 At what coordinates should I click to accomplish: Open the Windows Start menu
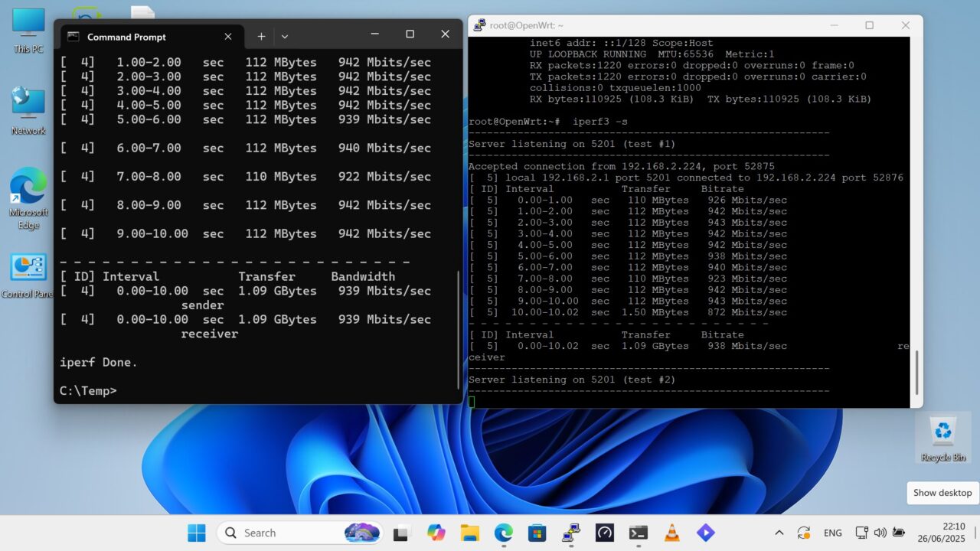coord(197,533)
